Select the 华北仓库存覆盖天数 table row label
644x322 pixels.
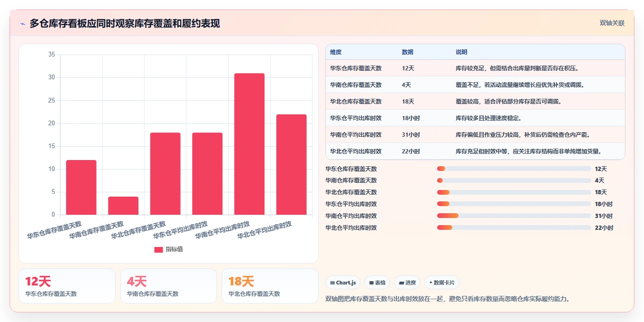pyautogui.click(x=356, y=102)
